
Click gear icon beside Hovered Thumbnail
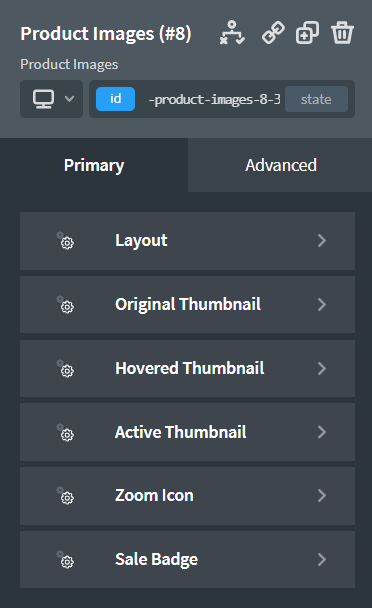(65, 368)
